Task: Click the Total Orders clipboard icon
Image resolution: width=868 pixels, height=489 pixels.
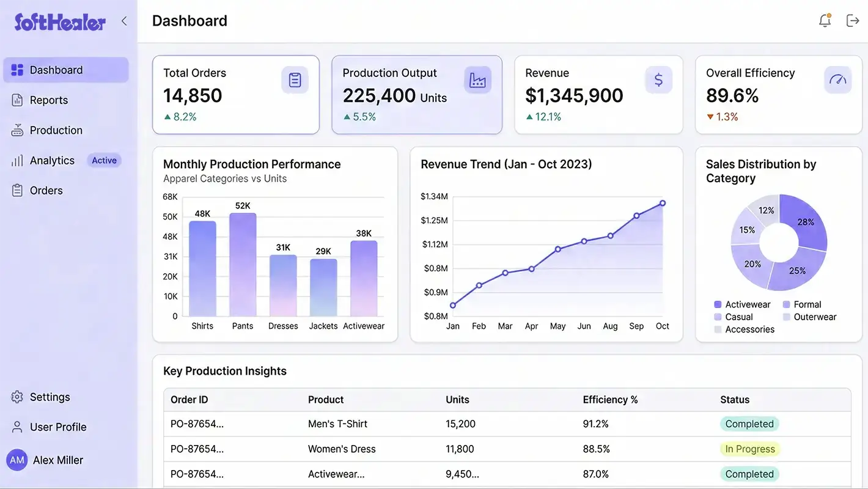Action: pyautogui.click(x=295, y=79)
